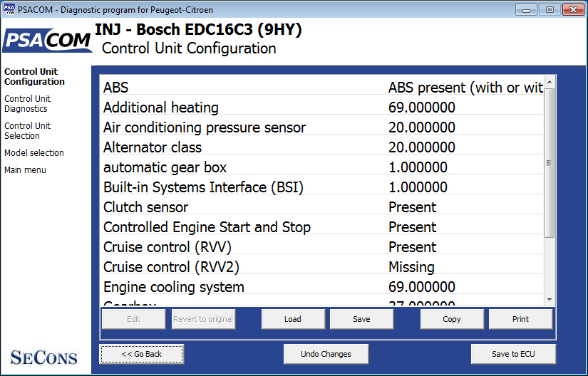
Task: Maximize the PSACOM window
Action: [550, 10]
